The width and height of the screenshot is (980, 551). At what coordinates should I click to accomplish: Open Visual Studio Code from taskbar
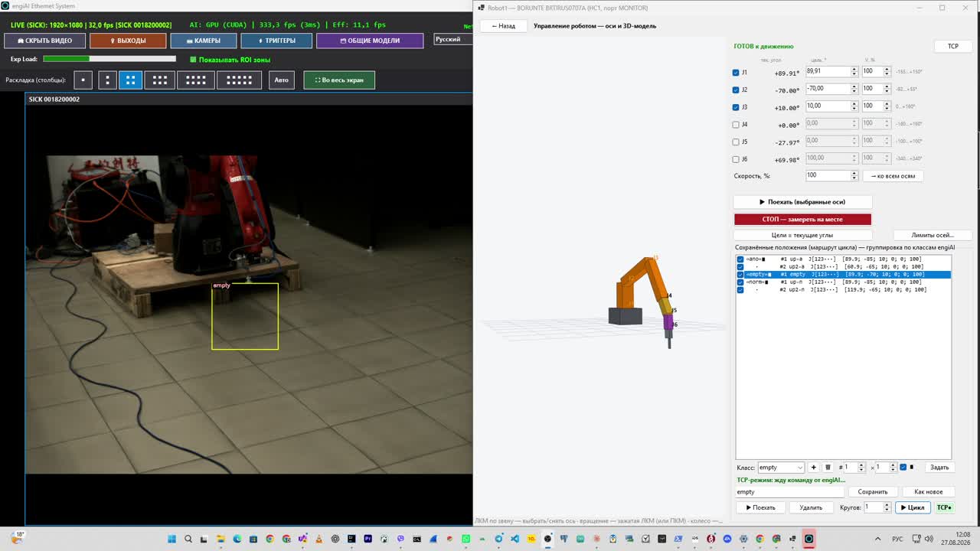515,539
